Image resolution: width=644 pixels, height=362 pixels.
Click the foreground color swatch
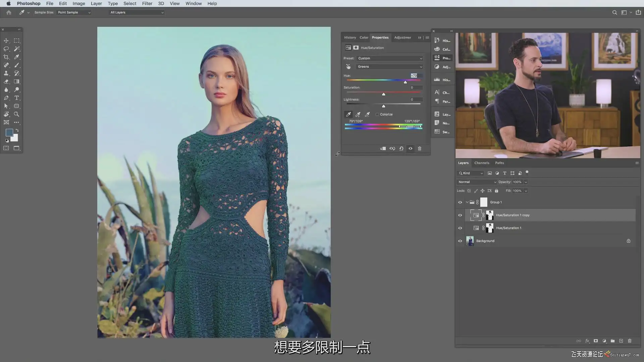(x=9, y=132)
